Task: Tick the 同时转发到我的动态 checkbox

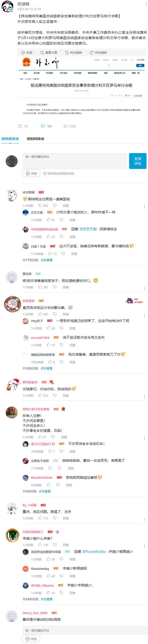Action: (x=45, y=173)
